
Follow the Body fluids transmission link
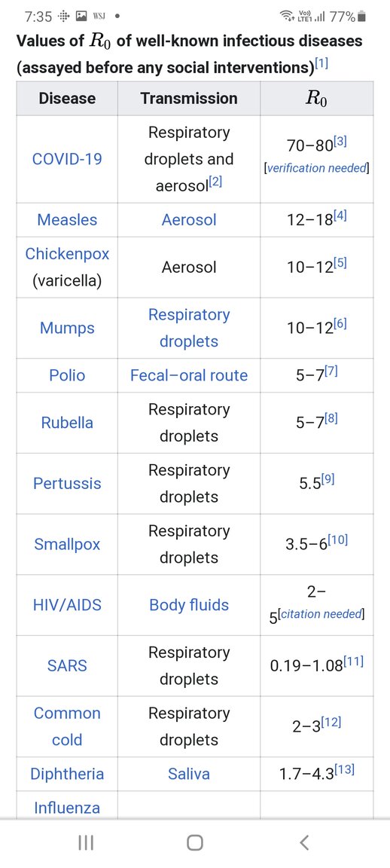(189, 605)
